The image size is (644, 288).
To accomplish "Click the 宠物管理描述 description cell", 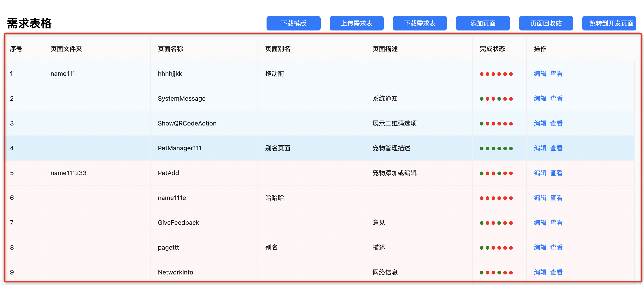I will pos(391,148).
